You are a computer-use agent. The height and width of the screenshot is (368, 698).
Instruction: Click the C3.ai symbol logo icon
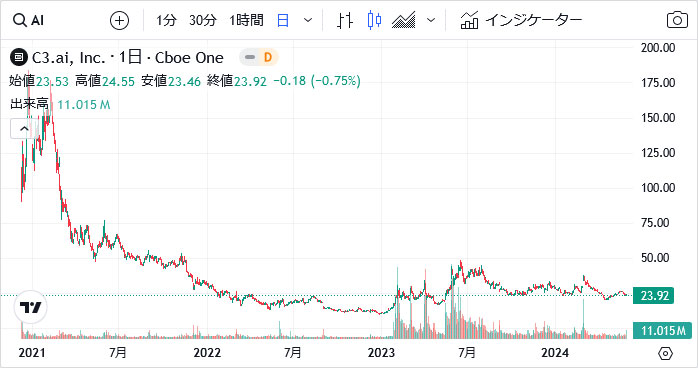(x=19, y=57)
